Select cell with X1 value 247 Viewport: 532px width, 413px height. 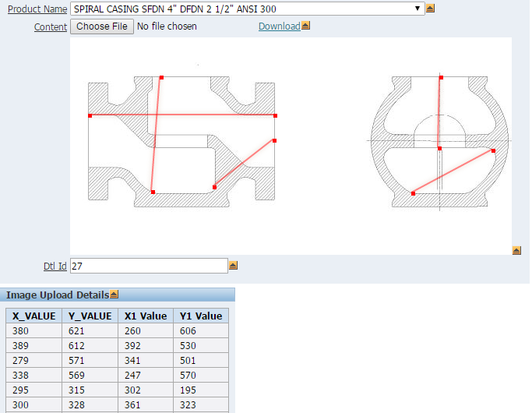(146, 375)
